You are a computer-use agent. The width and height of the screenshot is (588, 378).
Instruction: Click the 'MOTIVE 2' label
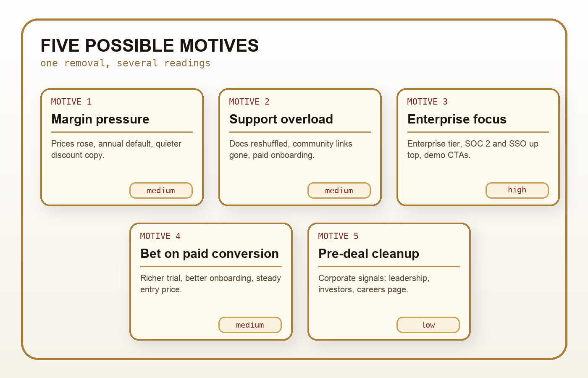[x=249, y=102]
